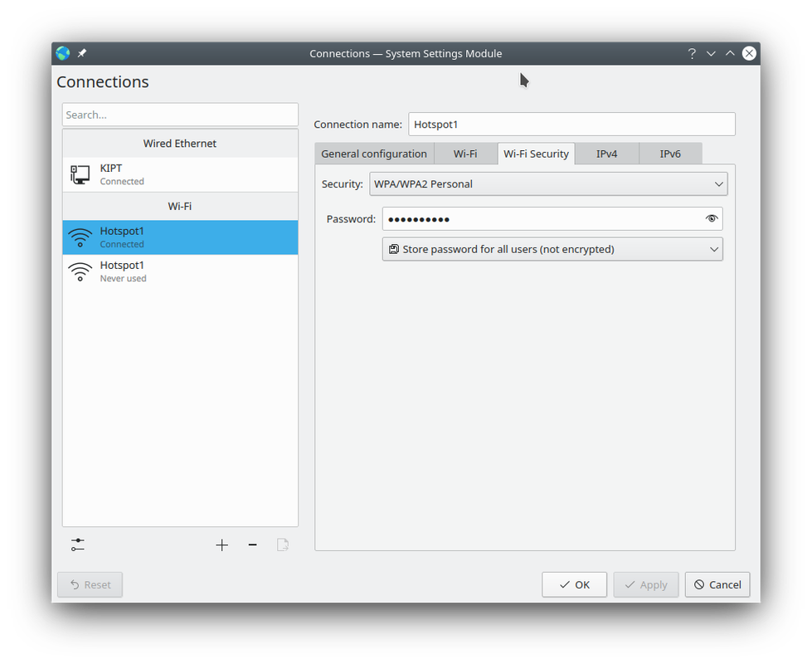Click the wired network icon next to KIPT
Screen dimensions: 812x664
80,174
